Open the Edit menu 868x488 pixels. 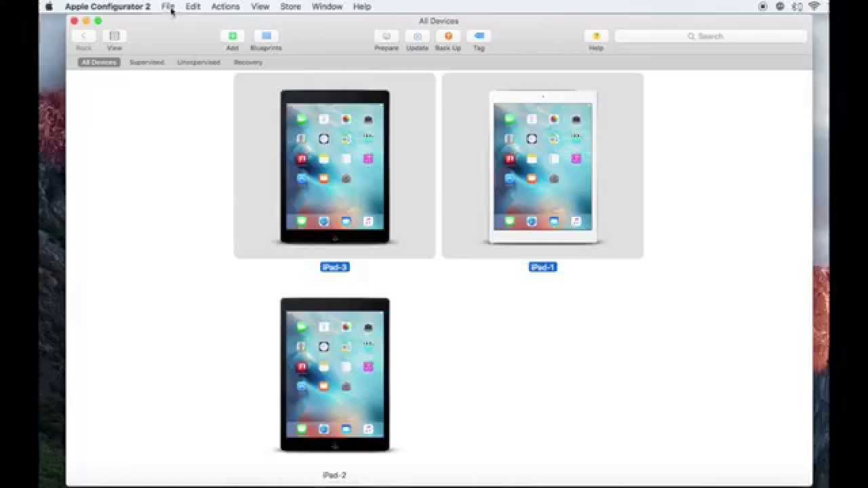pyautogui.click(x=193, y=7)
